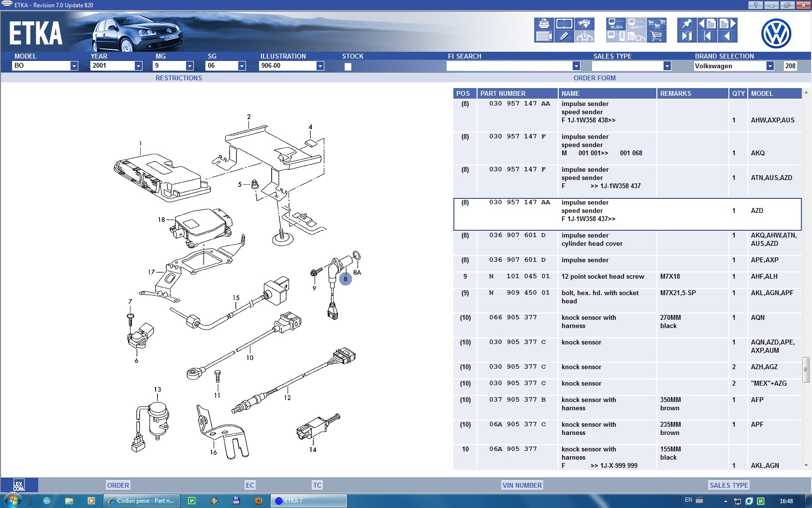Open the ELSA link icon
The width and height of the screenshot is (812, 508).
pyautogui.click(x=616, y=24)
